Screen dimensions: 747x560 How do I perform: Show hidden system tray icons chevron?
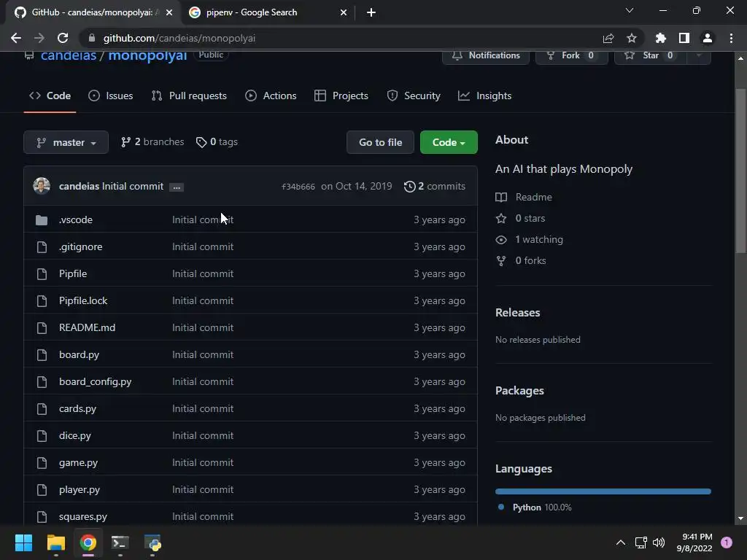(x=620, y=542)
